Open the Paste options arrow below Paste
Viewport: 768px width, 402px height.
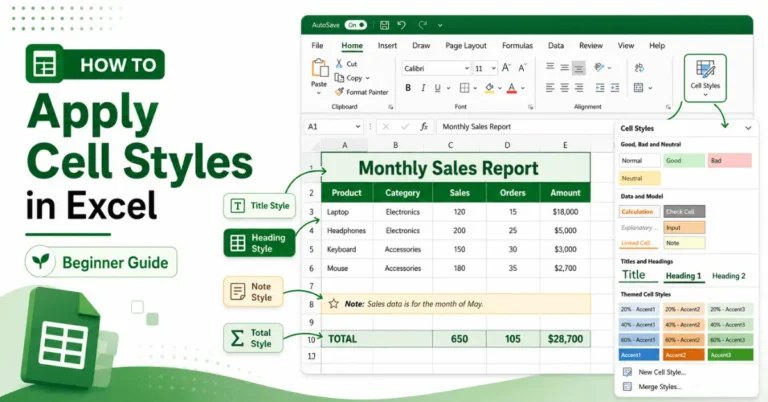[x=319, y=93]
